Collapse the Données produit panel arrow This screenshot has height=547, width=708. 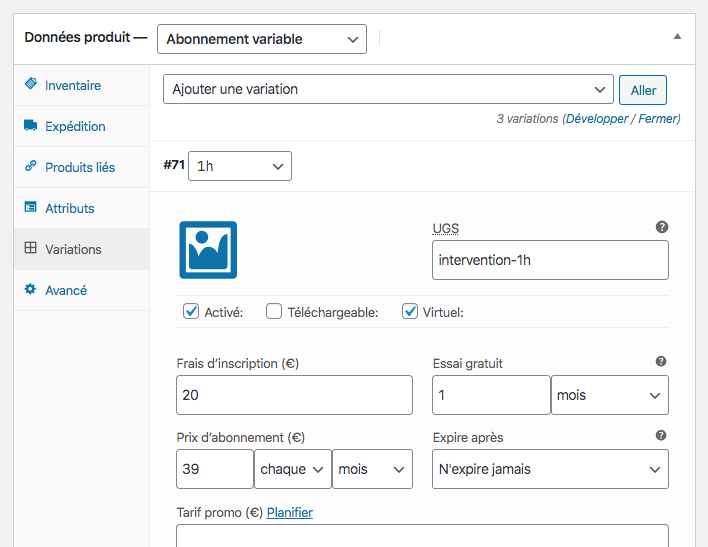[677, 37]
